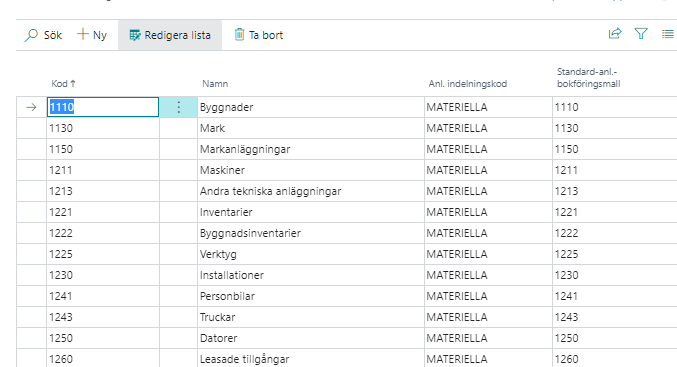Click the name Markanläggningar
677x367 pixels.
pos(245,149)
